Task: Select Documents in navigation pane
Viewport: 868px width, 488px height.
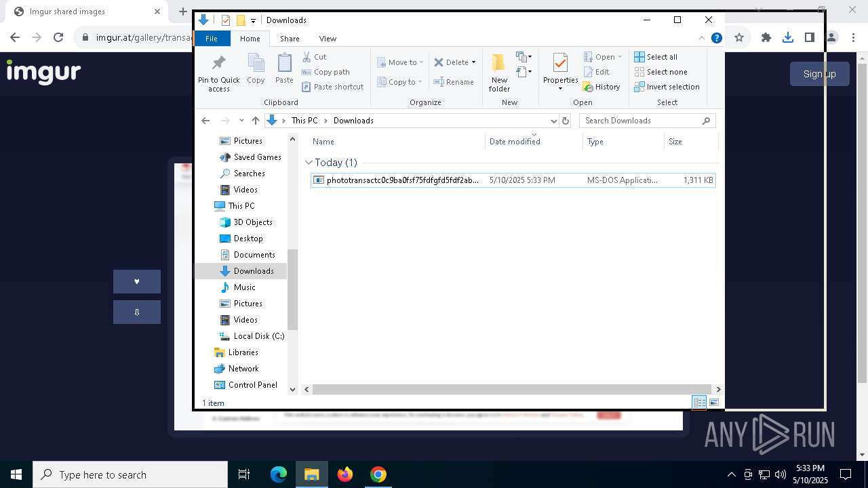Action: pos(248,255)
